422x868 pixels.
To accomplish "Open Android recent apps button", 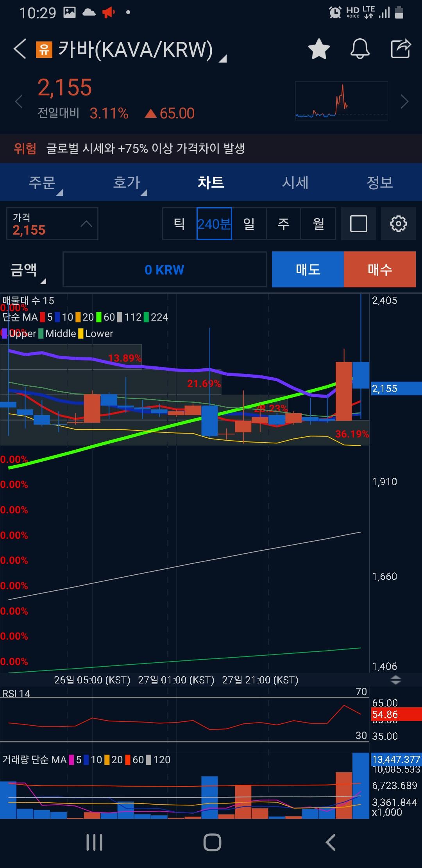I will 94,843.
